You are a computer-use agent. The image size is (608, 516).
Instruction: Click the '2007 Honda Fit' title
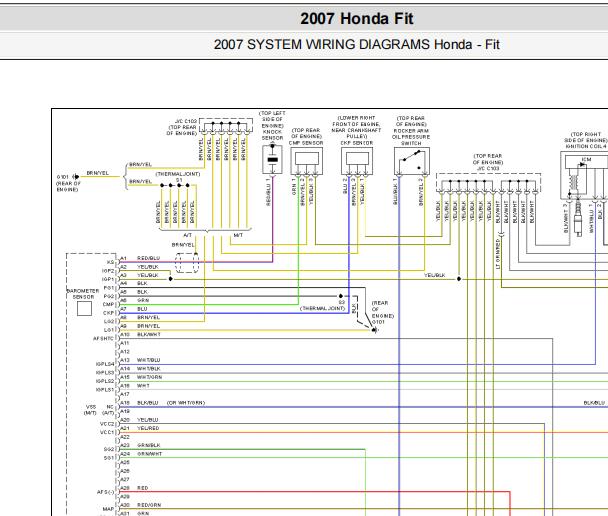(357, 19)
